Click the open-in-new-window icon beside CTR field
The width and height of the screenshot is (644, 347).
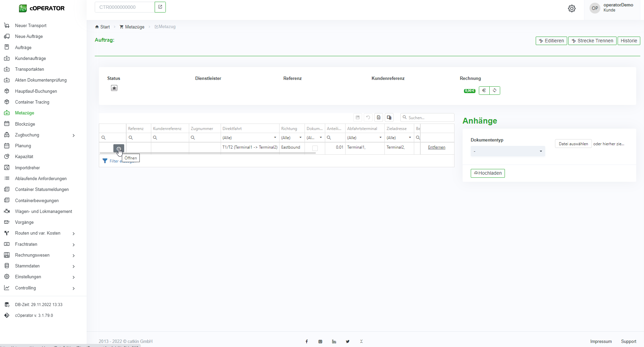pos(160,7)
